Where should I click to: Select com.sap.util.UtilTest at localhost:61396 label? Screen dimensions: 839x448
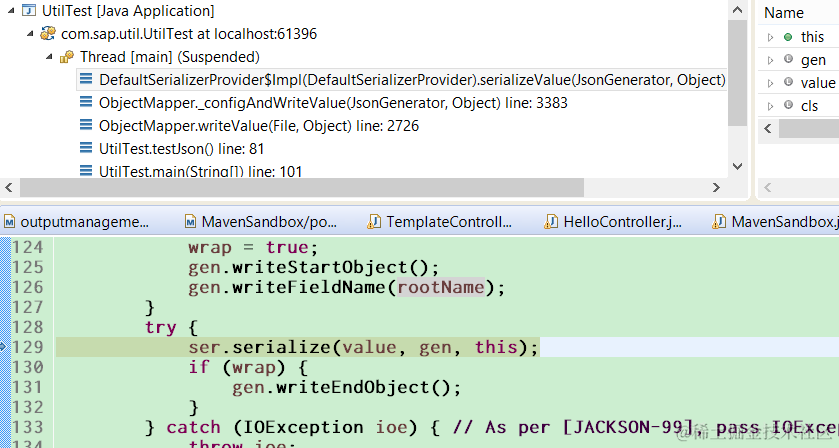[189, 34]
